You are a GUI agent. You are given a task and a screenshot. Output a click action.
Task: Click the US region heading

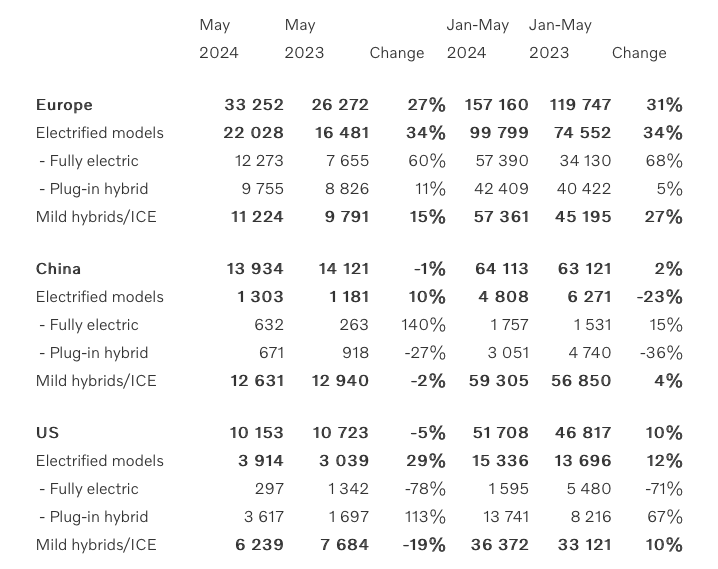(47, 433)
